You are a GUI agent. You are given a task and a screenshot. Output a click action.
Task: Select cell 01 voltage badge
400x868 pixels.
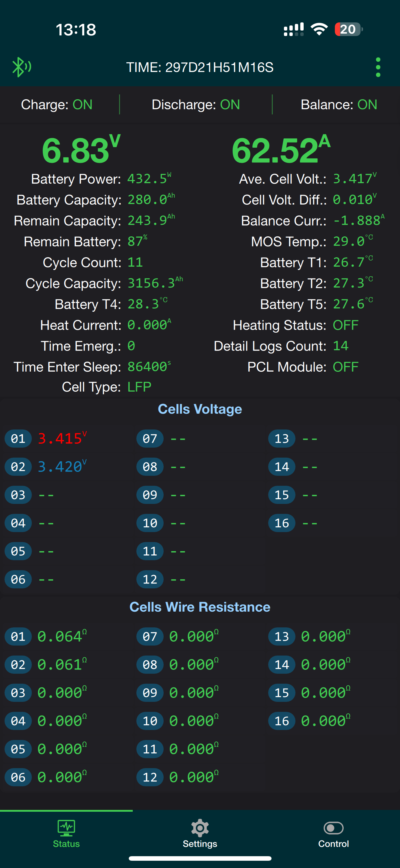[x=18, y=439]
